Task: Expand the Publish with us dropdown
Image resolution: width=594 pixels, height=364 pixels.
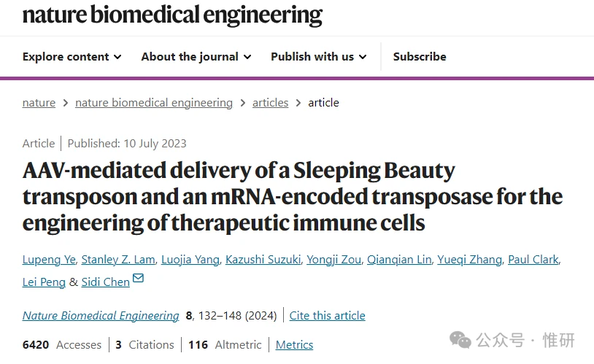Action: [318, 56]
